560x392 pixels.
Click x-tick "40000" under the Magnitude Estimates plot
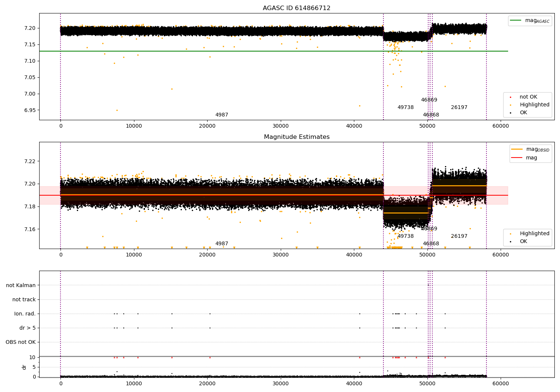point(354,255)
